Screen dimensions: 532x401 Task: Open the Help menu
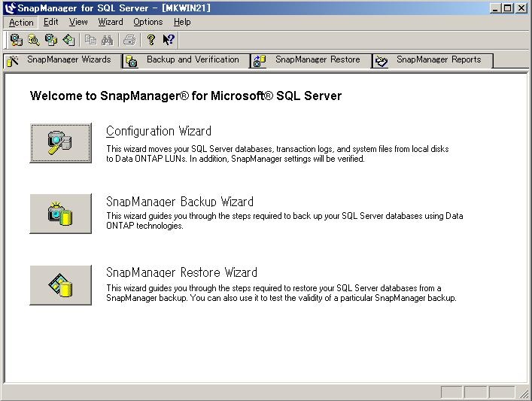point(182,22)
